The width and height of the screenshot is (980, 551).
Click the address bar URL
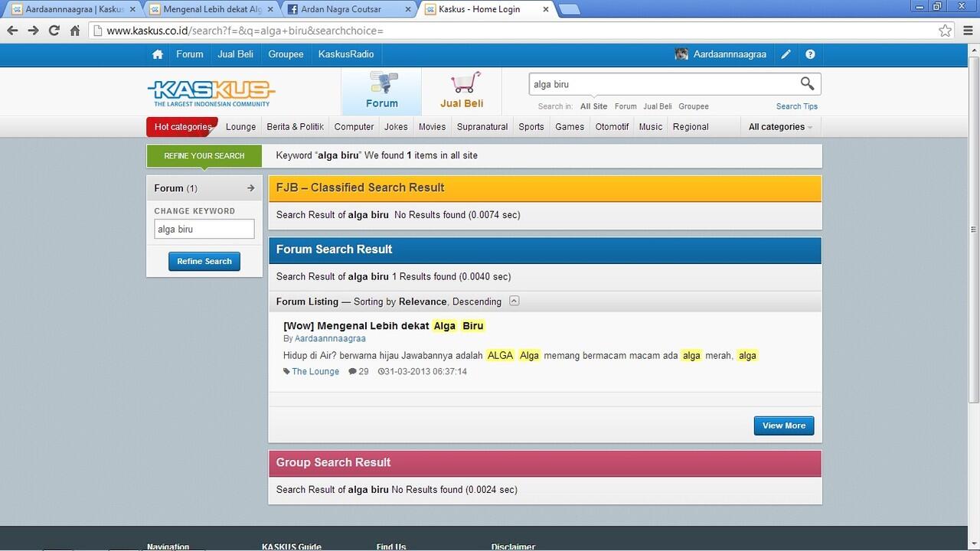click(x=244, y=31)
